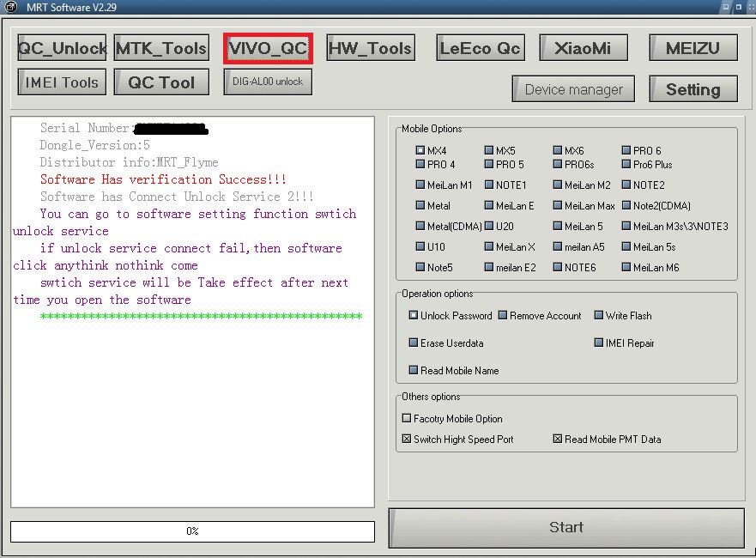
Task: Check the MeiLan M3s\3\NOTE3 checkbox
Action: pyautogui.click(x=626, y=226)
